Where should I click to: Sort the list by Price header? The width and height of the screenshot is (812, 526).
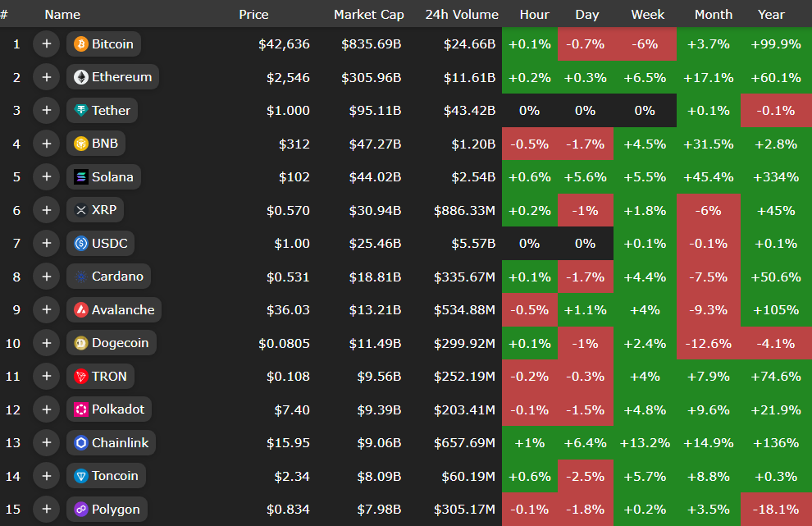pos(253,15)
